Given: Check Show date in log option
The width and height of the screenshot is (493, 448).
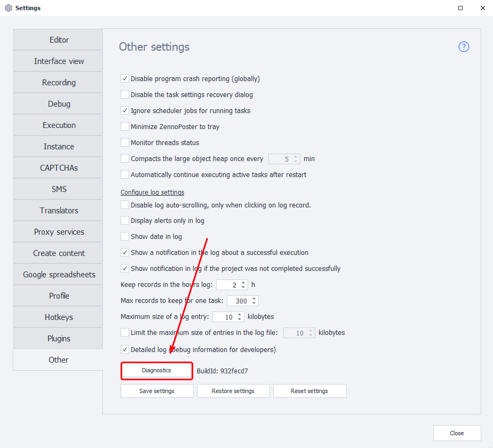Looking at the screenshot, I should point(125,236).
